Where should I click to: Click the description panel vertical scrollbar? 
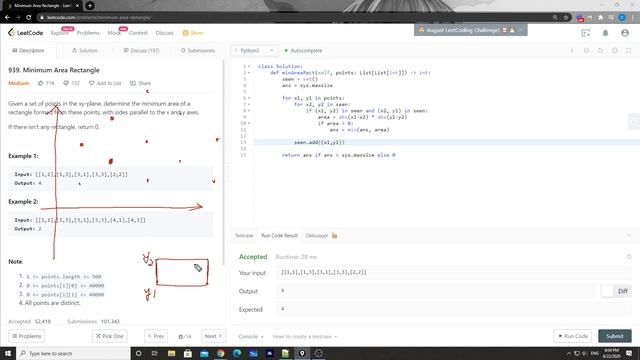click(x=223, y=161)
